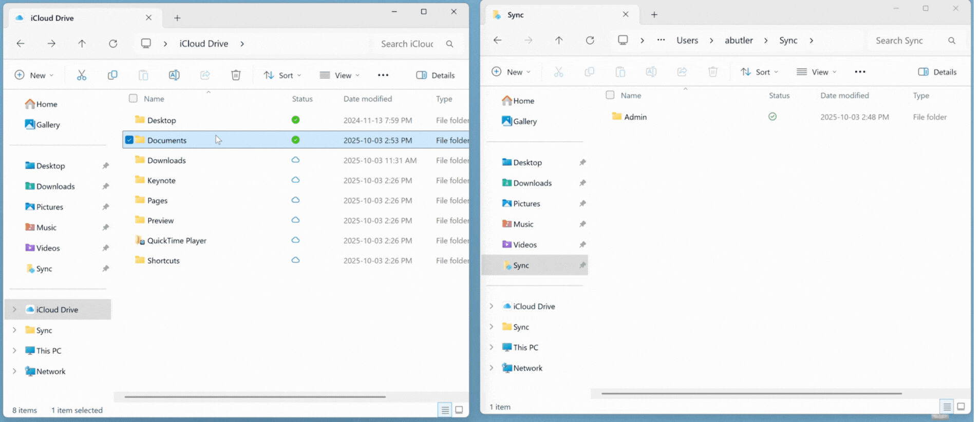This screenshot has height=422, width=980.
Task: Delete selection with iCloud Drive trash icon
Action: pos(236,75)
